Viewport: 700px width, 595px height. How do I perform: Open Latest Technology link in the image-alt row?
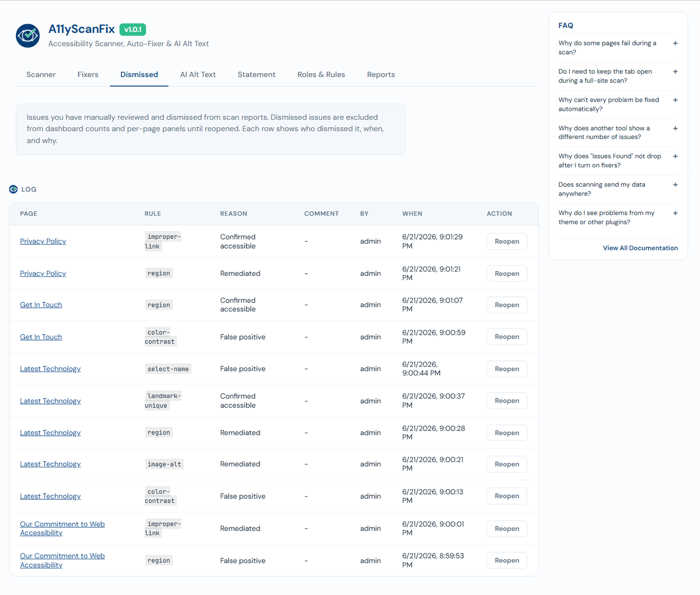[x=50, y=464]
